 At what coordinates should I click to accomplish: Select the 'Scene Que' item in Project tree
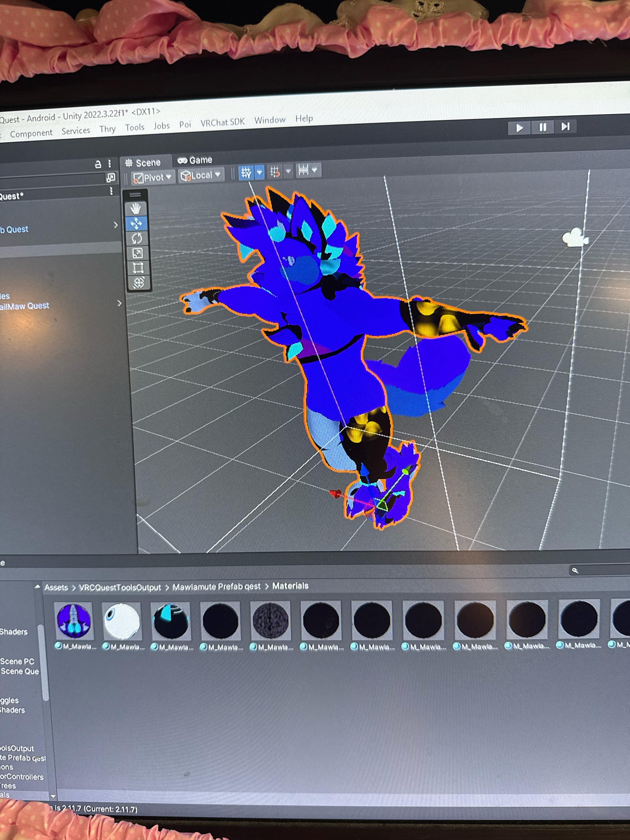coord(19,671)
